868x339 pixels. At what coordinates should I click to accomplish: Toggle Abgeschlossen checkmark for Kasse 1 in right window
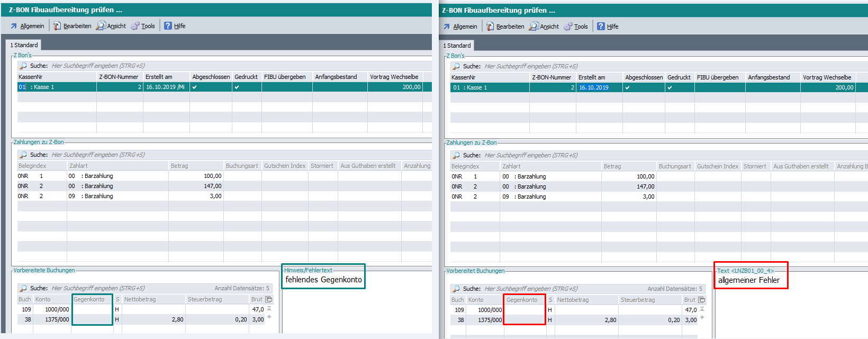[628, 87]
